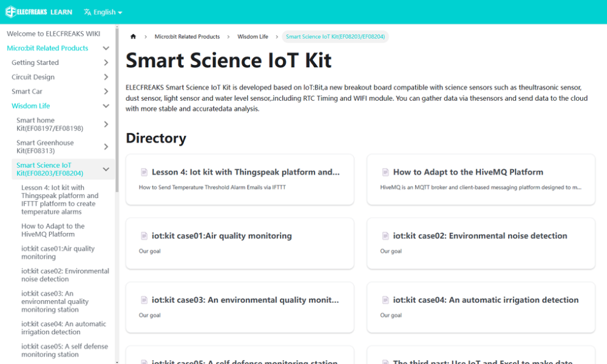Image resolution: width=607 pixels, height=364 pixels.
Task: Select Smart Car sidebar item
Action: (x=27, y=91)
